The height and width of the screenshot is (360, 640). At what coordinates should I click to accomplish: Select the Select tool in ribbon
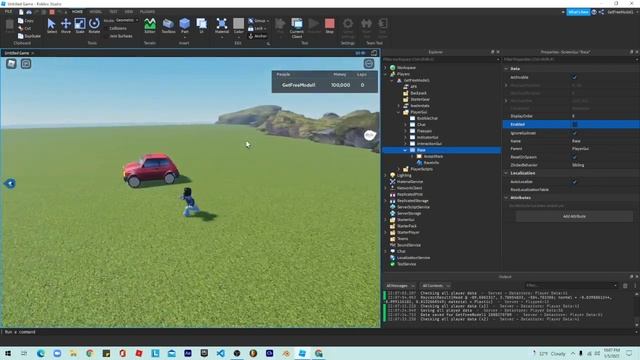pos(51,26)
